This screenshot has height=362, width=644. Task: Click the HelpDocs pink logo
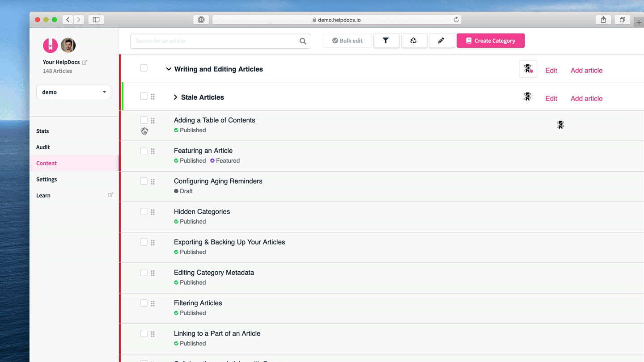pos(50,45)
